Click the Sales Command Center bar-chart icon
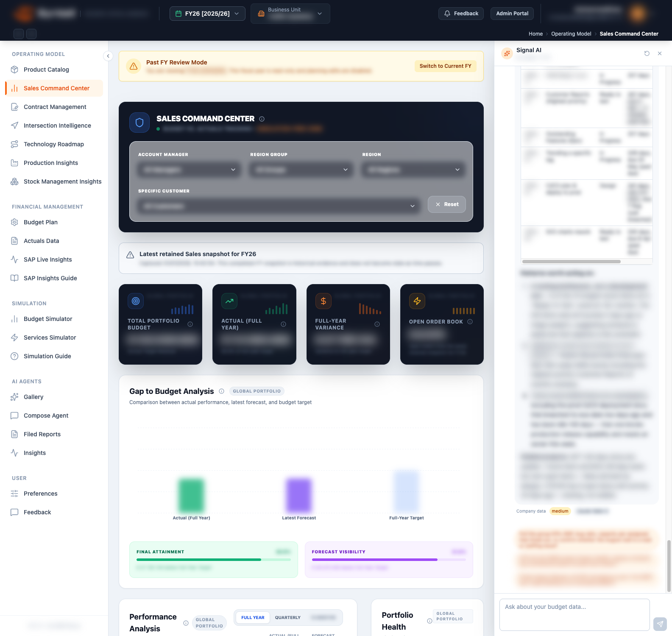The image size is (672, 636). coord(14,88)
